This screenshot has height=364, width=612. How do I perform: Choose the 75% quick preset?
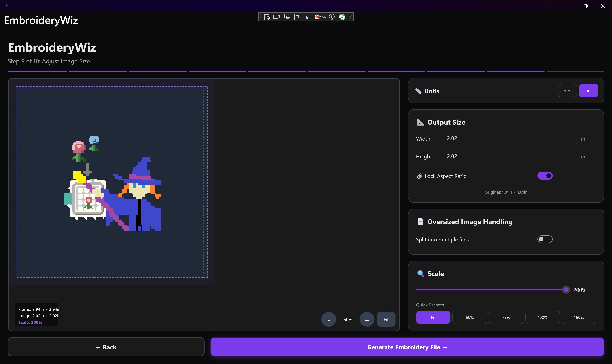tap(506, 317)
